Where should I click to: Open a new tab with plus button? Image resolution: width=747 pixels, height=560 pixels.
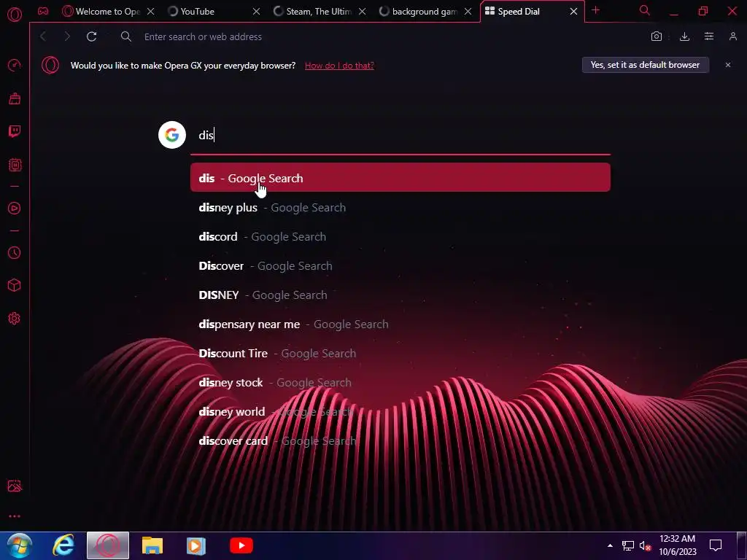pos(595,10)
